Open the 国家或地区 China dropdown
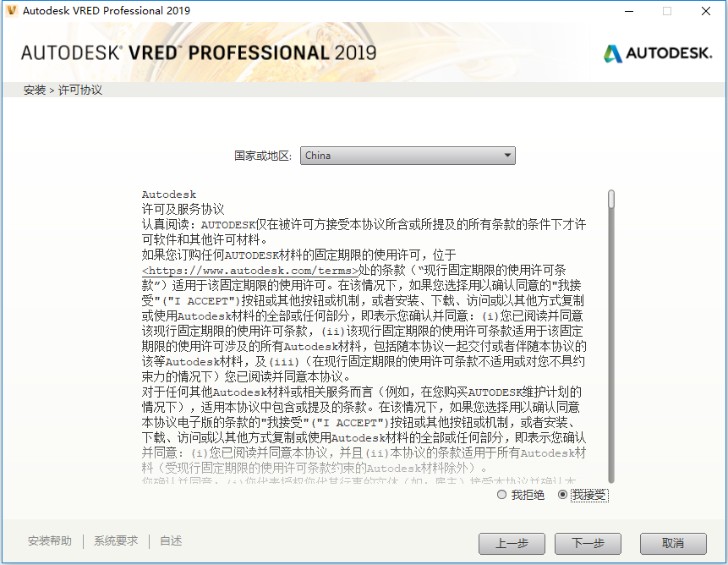The height and width of the screenshot is (565, 728). 408,156
